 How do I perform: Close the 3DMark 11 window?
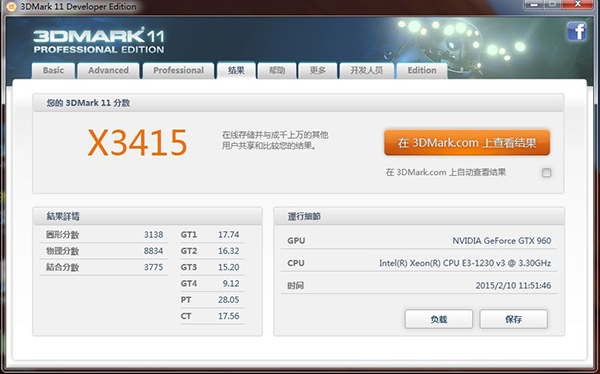point(578,4)
